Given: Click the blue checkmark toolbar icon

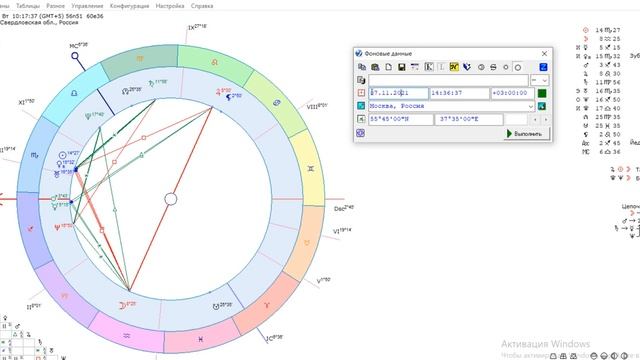Looking at the screenshot, I should click(x=467, y=67).
